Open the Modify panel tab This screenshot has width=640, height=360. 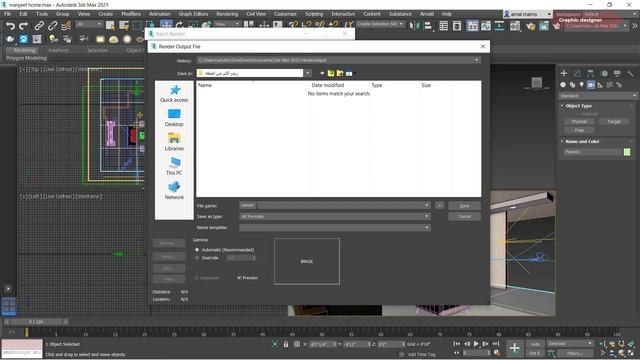tap(577, 73)
